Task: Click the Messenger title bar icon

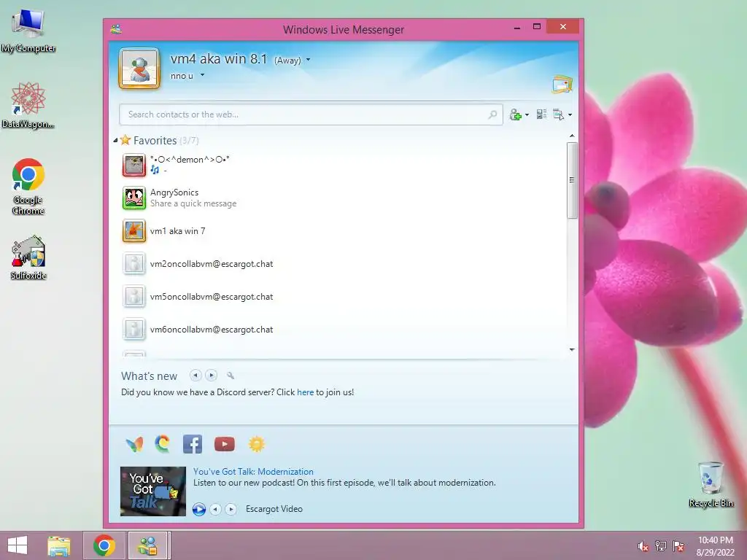Action: coord(116,29)
